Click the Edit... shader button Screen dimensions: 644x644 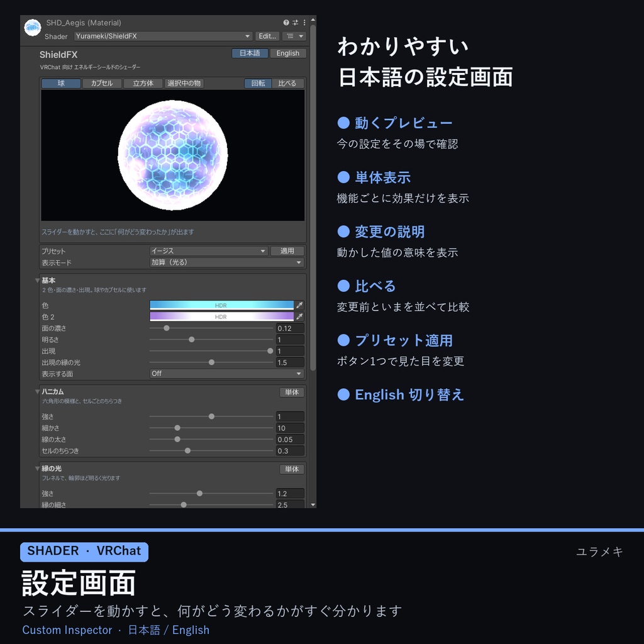(267, 36)
